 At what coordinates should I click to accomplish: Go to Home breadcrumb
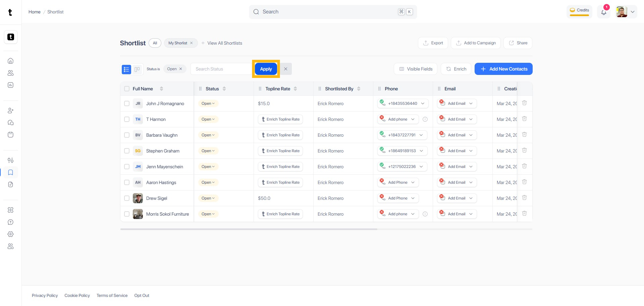34,12
